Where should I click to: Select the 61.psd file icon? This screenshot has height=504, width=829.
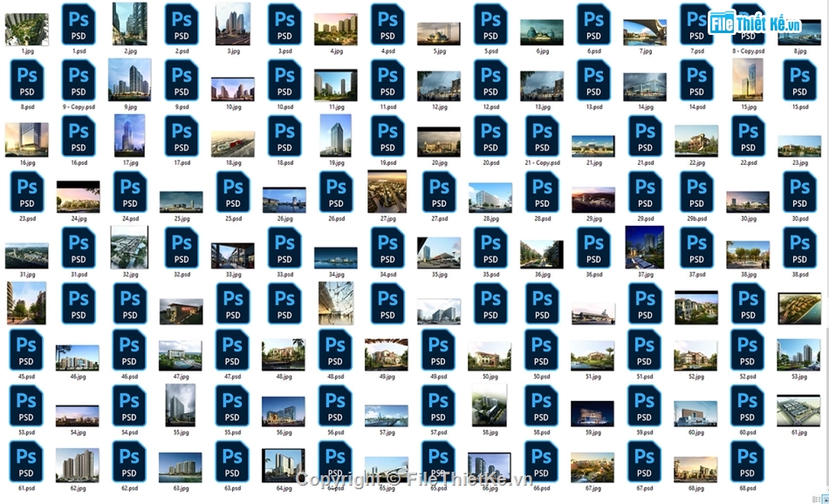tap(26, 462)
